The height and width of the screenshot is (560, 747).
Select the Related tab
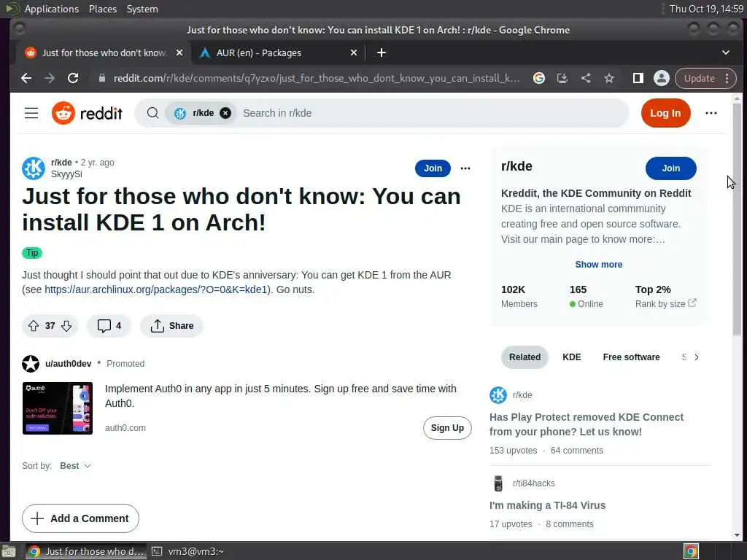tap(525, 357)
